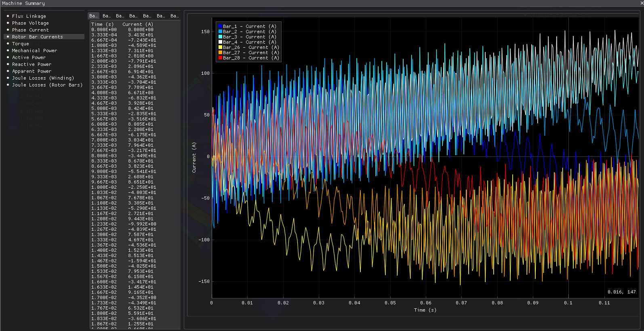Open Mechanical Power in the list
The height and width of the screenshot is (331, 644).
34,51
